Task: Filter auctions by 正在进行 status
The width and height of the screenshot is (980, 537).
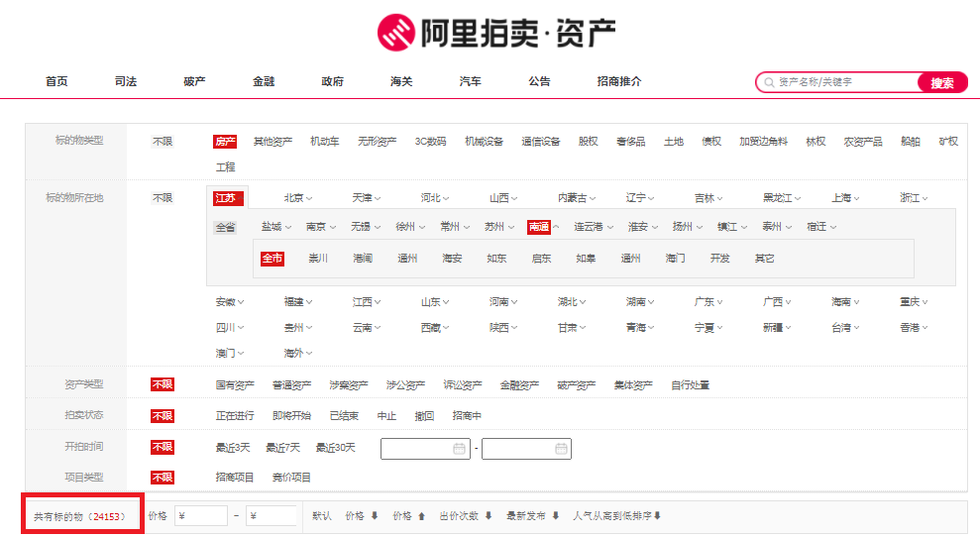Action: tap(235, 416)
